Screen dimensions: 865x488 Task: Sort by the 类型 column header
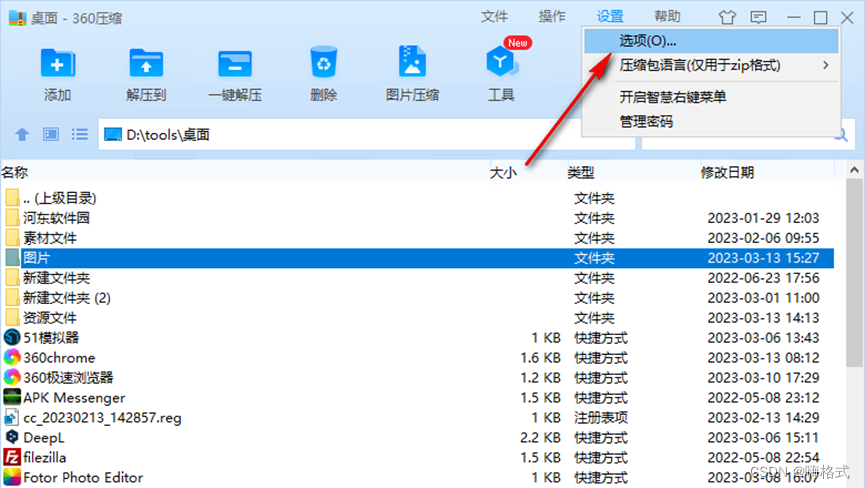pyautogui.click(x=581, y=173)
